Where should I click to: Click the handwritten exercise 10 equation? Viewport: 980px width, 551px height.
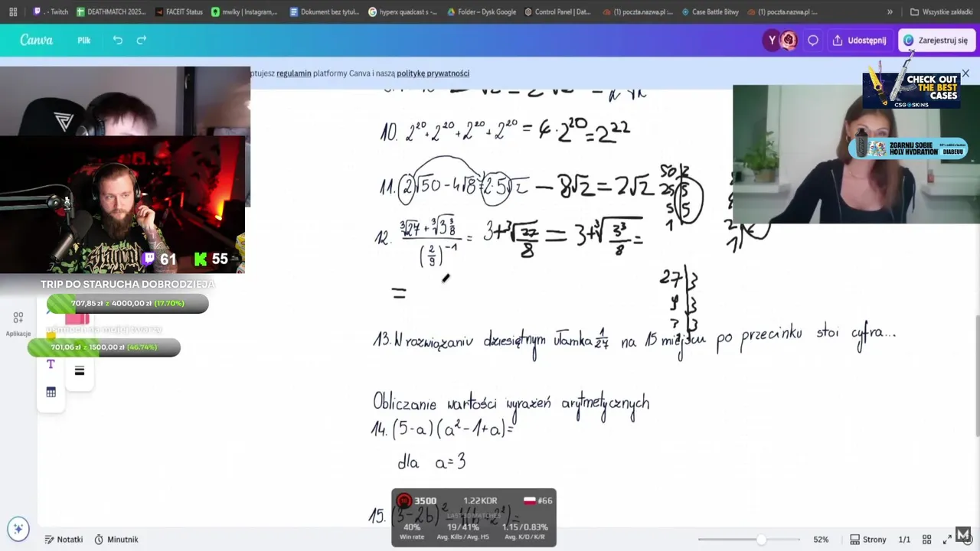click(x=505, y=131)
